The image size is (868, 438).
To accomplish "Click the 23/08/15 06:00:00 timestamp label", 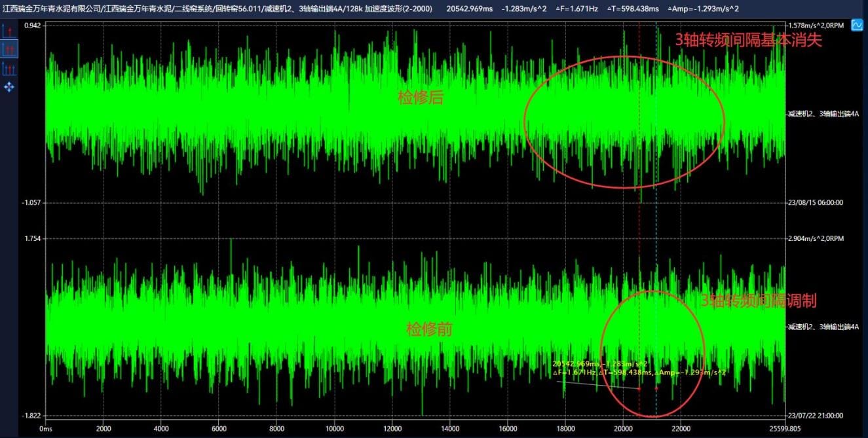I will coord(815,203).
